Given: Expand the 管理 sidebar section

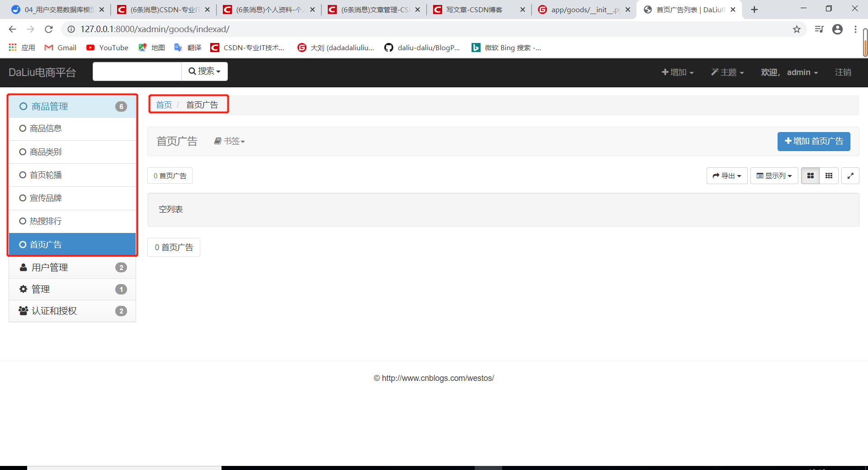Looking at the screenshot, I should pos(72,289).
